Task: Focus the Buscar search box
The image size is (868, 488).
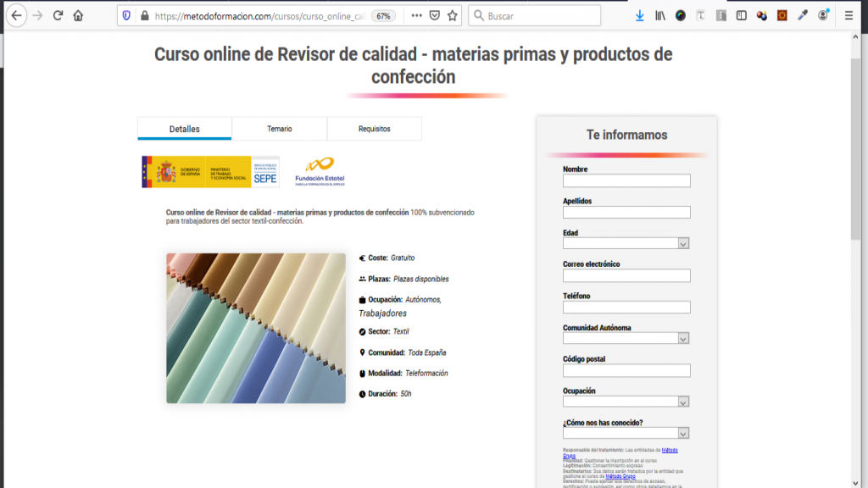Action: coord(534,16)
